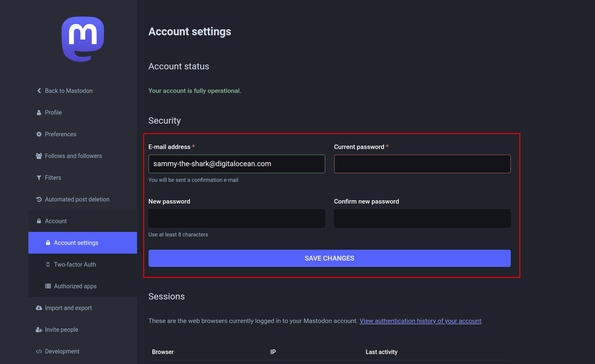This screenshot has height=364, width=595.
Task: Click the E-mail address label
Action: 169,147
